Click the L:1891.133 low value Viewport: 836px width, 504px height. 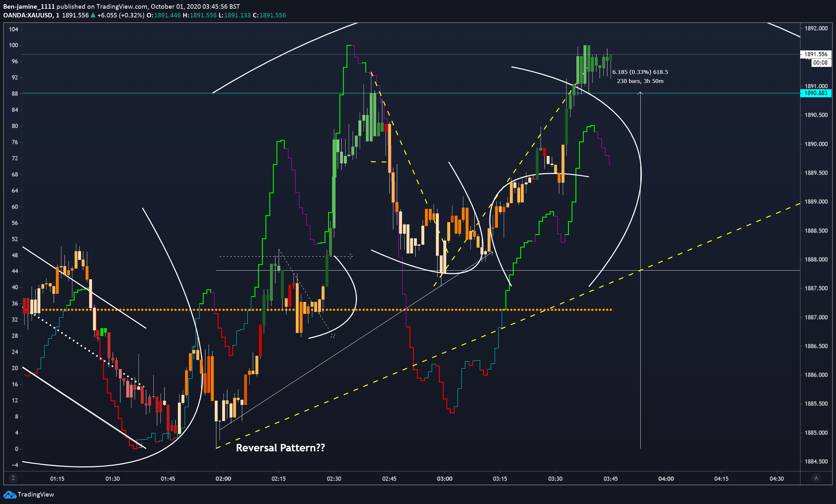point(234,15)
